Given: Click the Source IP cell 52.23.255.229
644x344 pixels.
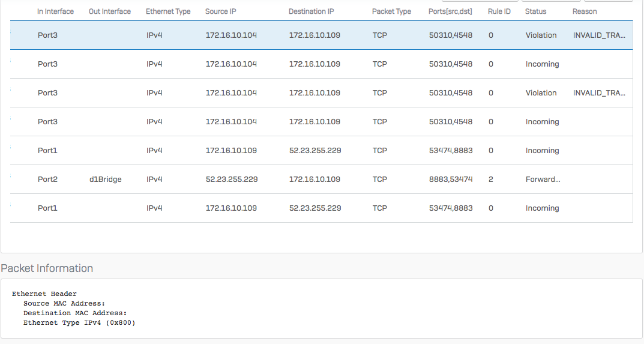Looking at the screenshot, I should coord(231,180).
